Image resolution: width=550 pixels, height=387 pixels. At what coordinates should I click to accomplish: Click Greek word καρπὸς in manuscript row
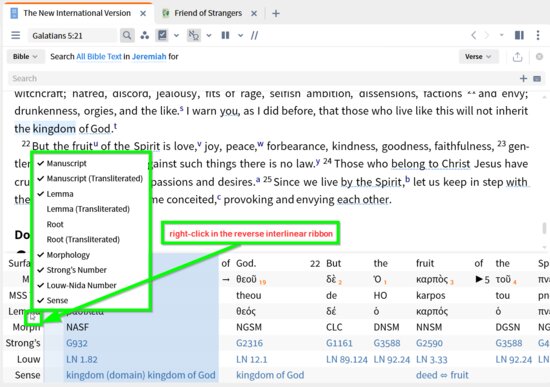point(432,280)
